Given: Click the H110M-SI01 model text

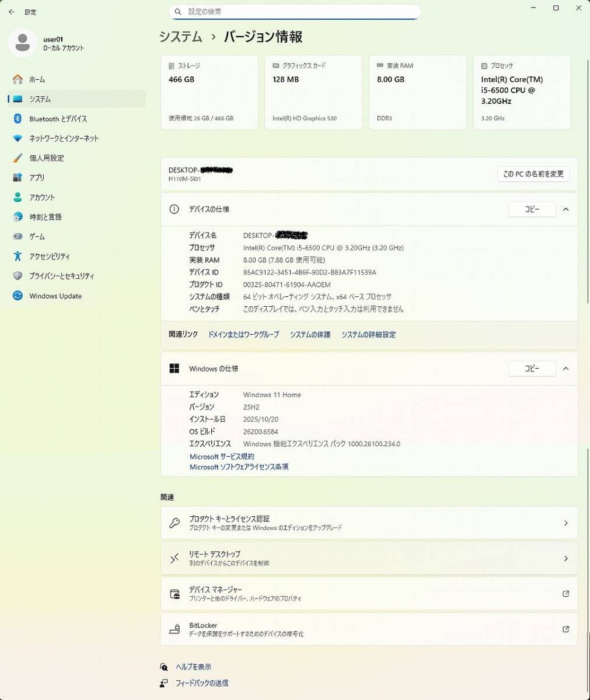Looking at the screenshot, I should (x=184, y=179).
